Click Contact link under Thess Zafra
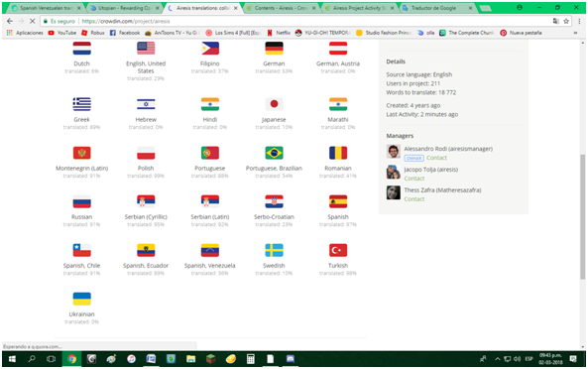Viewport: 588px width, 369px height. pos(414,199)
